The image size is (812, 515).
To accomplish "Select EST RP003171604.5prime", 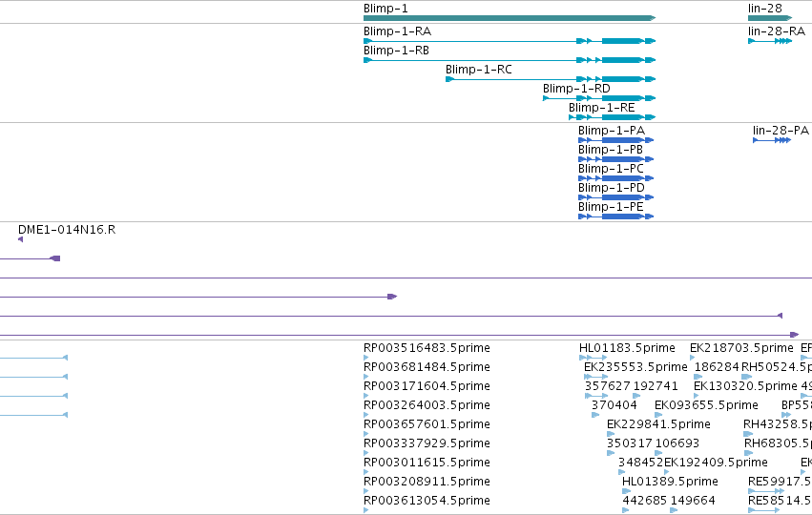I will (427, 386).
